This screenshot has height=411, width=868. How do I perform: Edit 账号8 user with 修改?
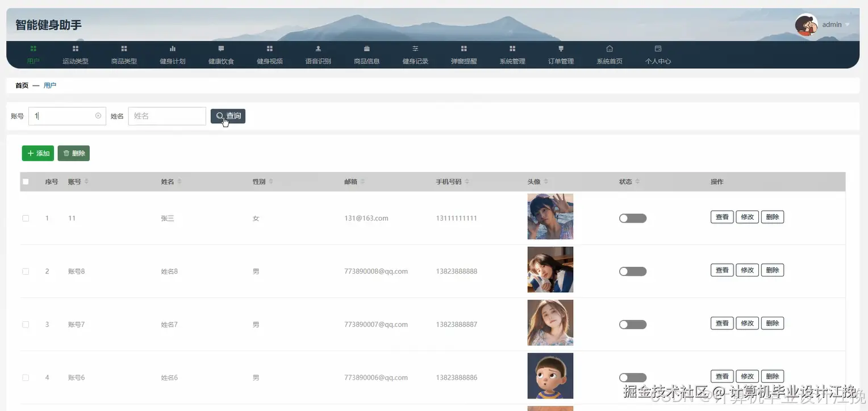[747, 270]
